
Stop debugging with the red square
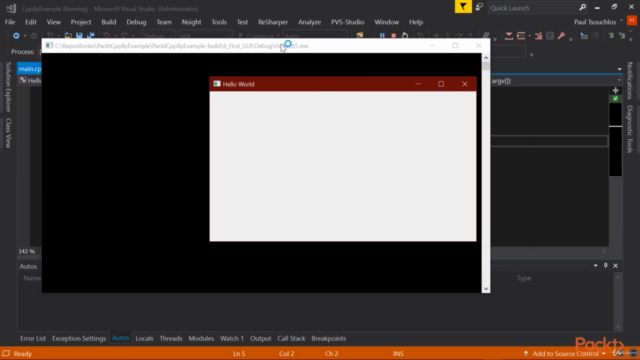(x=393, y=36)
